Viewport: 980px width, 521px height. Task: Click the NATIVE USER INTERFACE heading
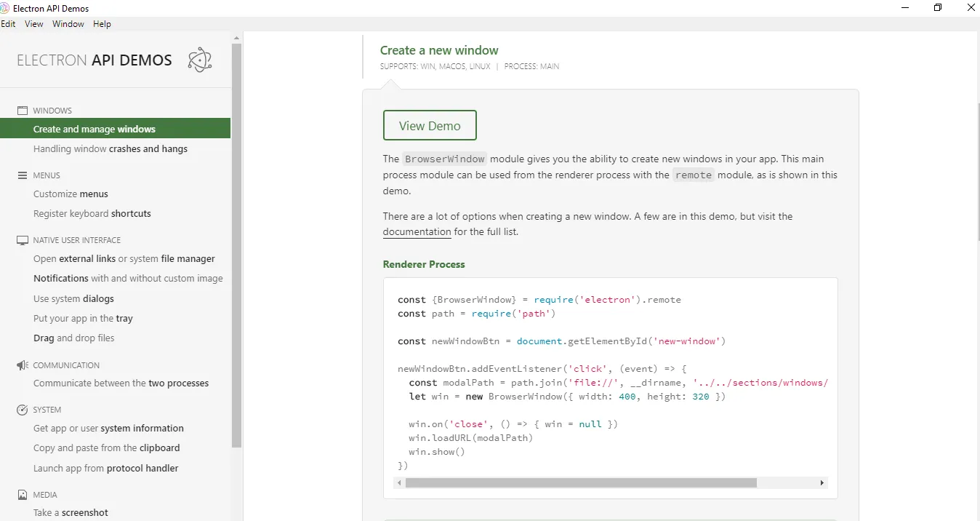pos(77,240)
